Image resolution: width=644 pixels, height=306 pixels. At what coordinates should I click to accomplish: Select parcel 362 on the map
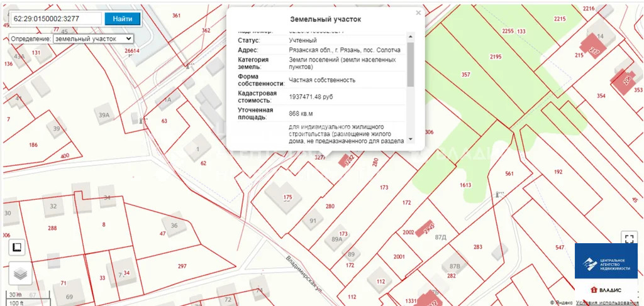(x=206, y=30)
